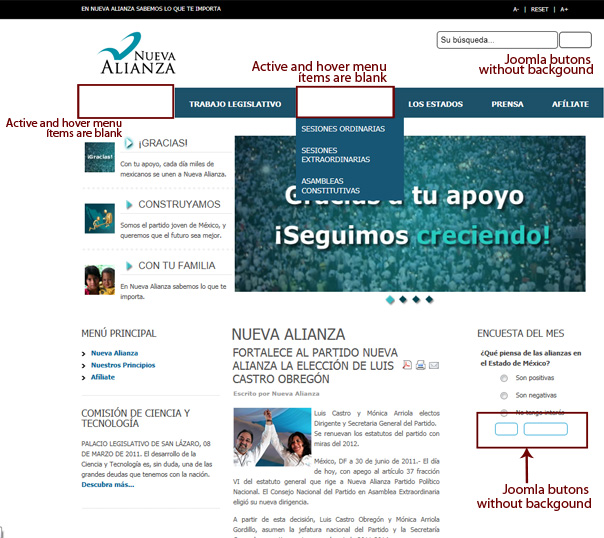The image size is (604, 538).
Task: Open the LOS ESTADOS menu
Action: pyautogui.click(x=435, y=104)
